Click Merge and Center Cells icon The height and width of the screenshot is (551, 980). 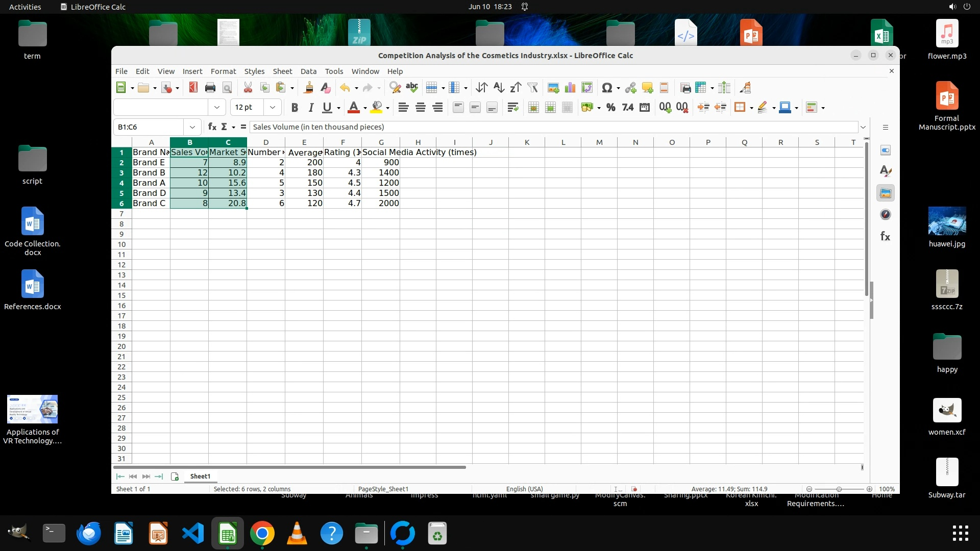tap(533, 107)
